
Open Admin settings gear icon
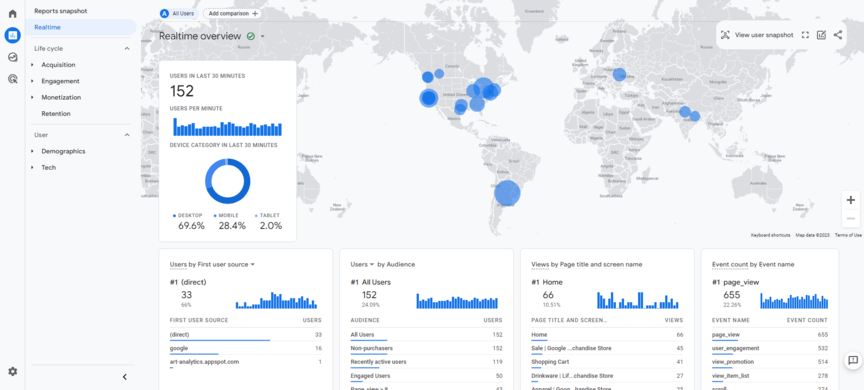12,371
